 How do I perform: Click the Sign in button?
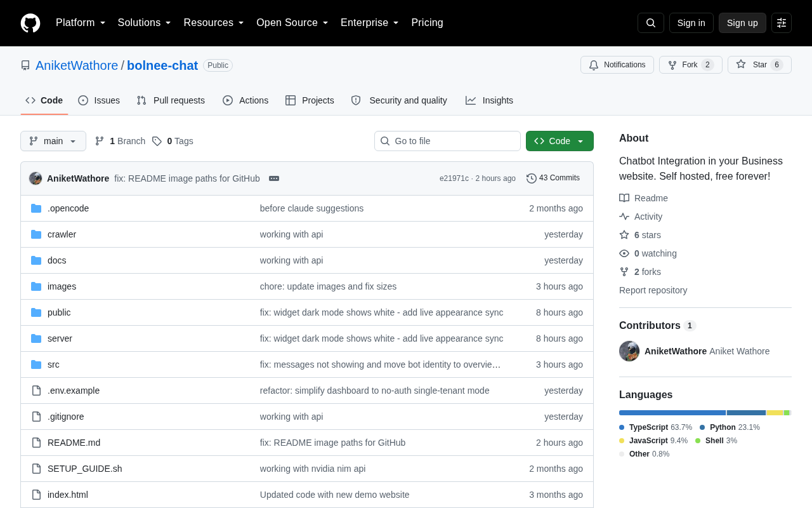coord(691,23)
